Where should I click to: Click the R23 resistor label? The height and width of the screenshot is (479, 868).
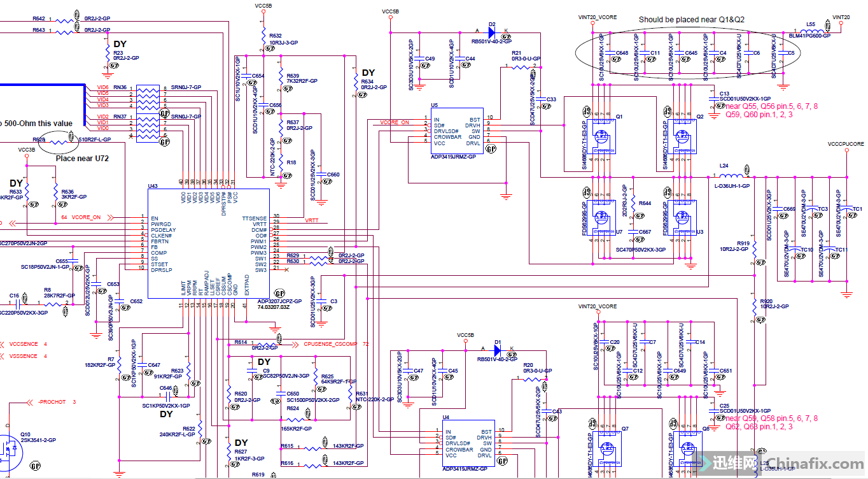click(118, 53)
